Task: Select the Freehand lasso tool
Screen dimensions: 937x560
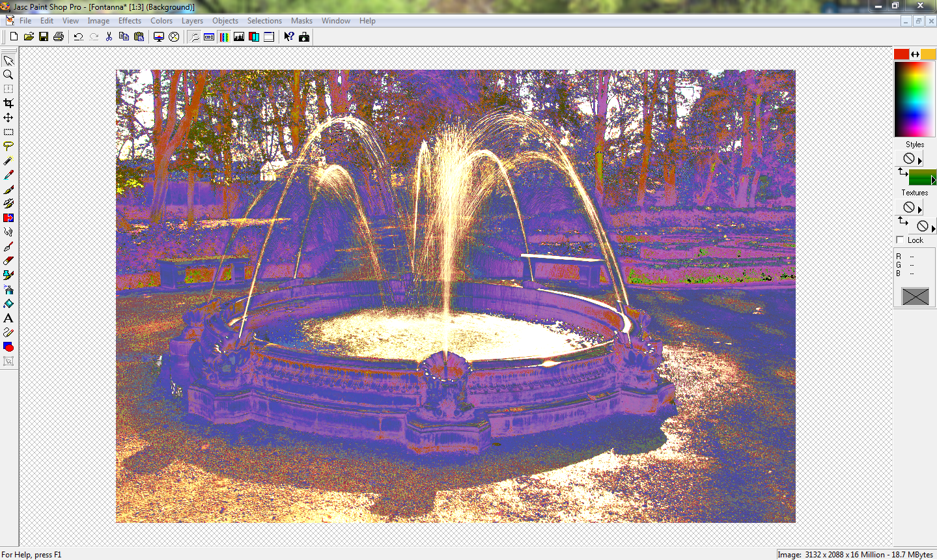Action: coord(8,147)
